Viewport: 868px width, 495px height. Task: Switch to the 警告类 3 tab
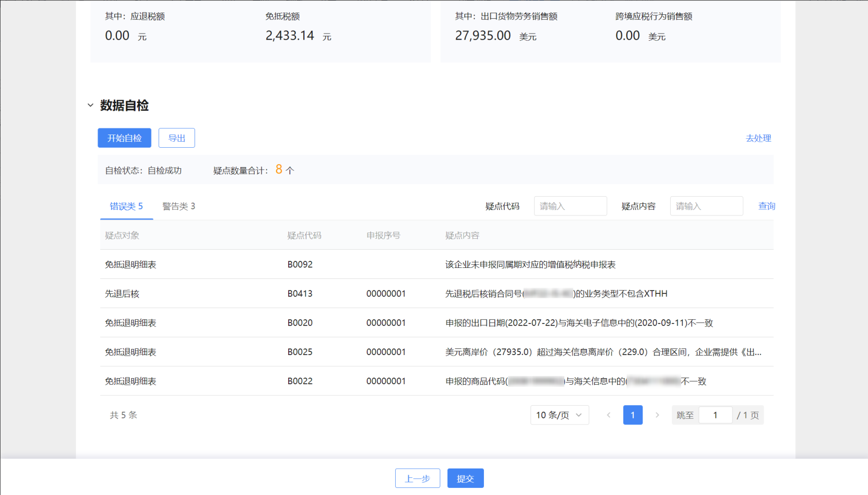click(179, 206)
